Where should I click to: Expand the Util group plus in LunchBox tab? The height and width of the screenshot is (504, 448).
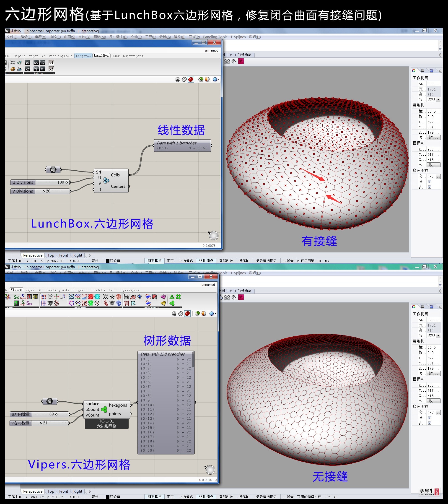click(x=22, y=73)
